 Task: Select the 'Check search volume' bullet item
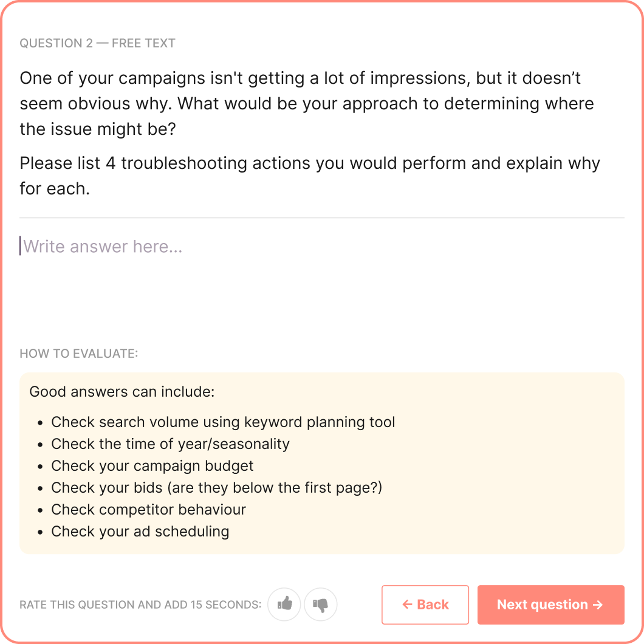223,422
